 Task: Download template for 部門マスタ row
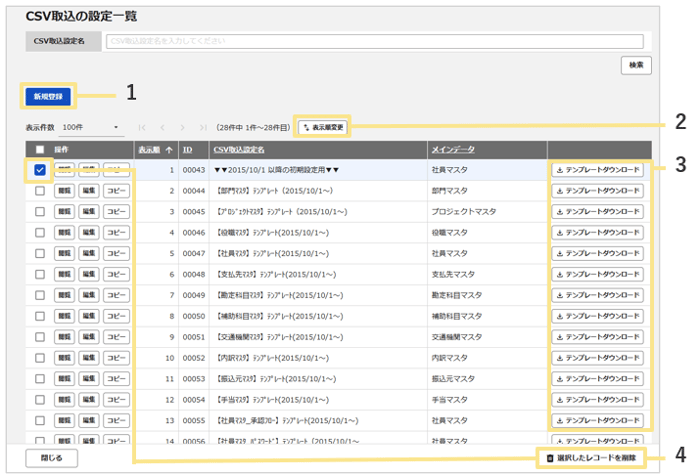pos(597,191)
